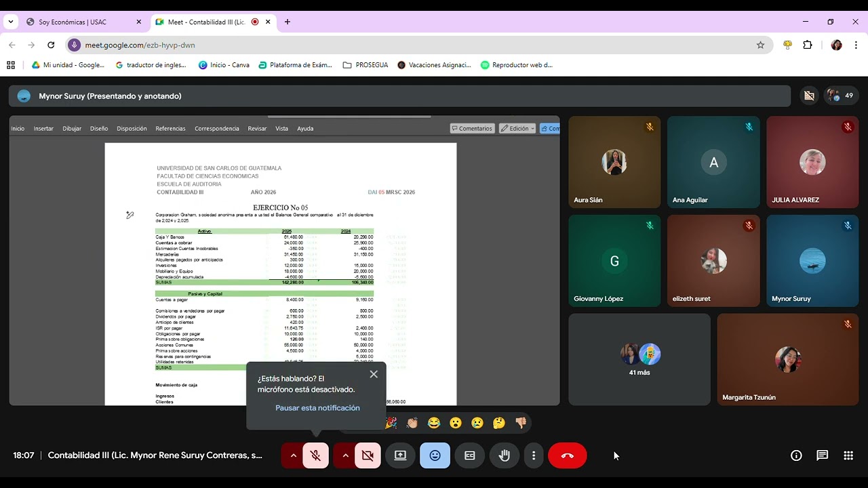This screenshot has width=868, height=488.
Task: Open Diseño tab in shared document
Action: click(x=99, y=129)
